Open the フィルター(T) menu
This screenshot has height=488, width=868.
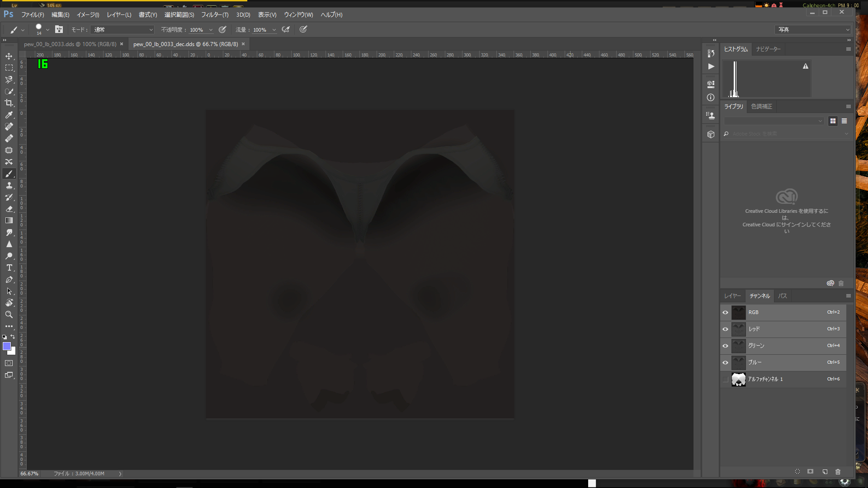pos(214,15)
